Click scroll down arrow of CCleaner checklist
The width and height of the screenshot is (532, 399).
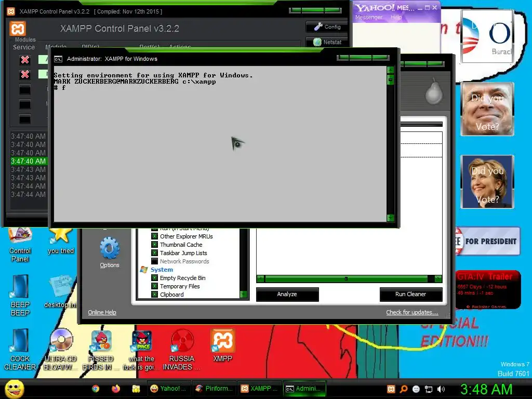point(243,294)
